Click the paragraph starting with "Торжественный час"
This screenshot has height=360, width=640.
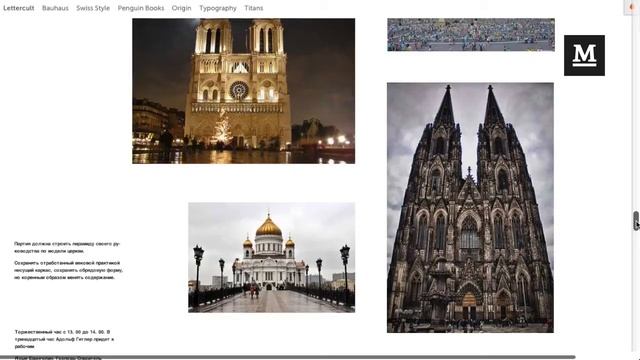coord(64,339)
